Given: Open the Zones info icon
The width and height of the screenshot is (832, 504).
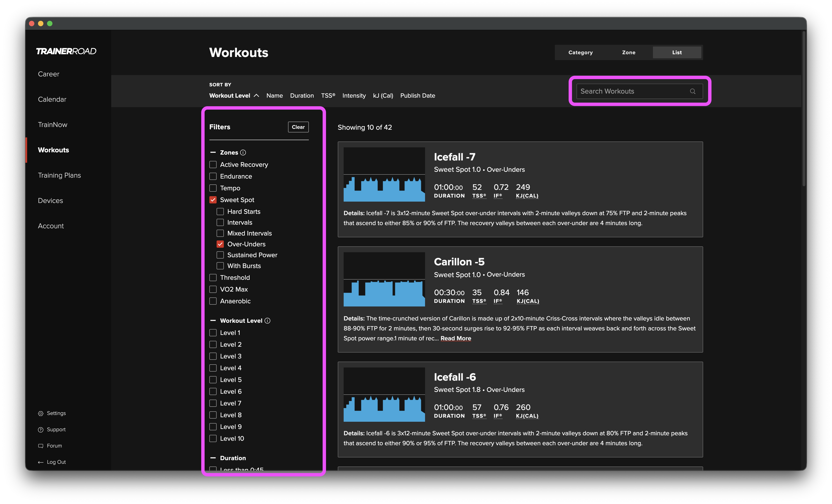Looking at the screenshot, I should coord(243,153).
